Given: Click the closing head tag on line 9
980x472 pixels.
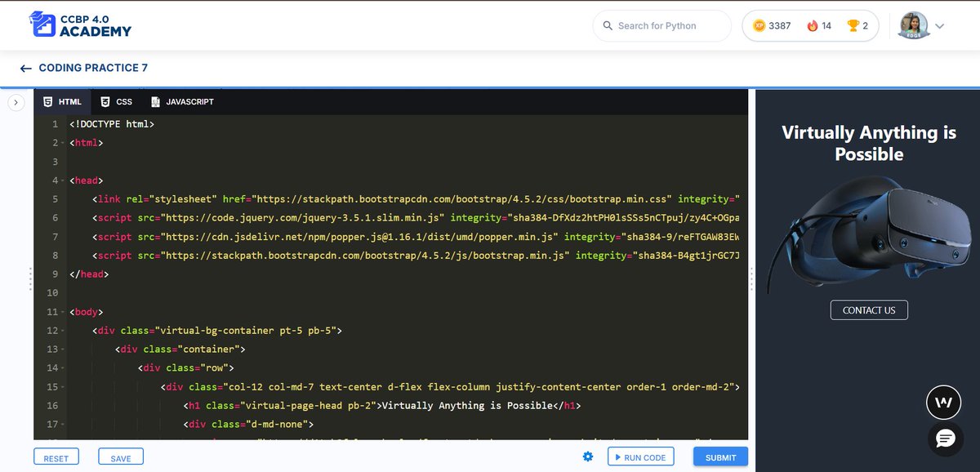Looking at the screenshot, I should click(89, 274).
